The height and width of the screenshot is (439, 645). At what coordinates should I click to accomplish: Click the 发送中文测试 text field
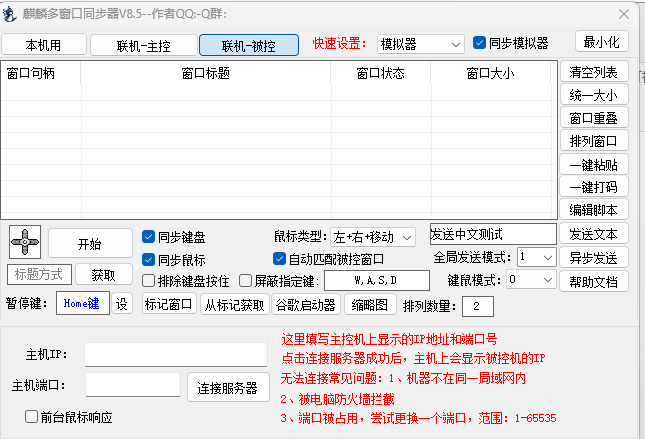(492, 234)
